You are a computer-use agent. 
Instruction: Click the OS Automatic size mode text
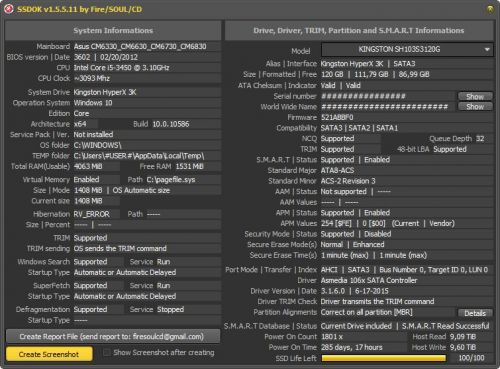coord(141,190)
